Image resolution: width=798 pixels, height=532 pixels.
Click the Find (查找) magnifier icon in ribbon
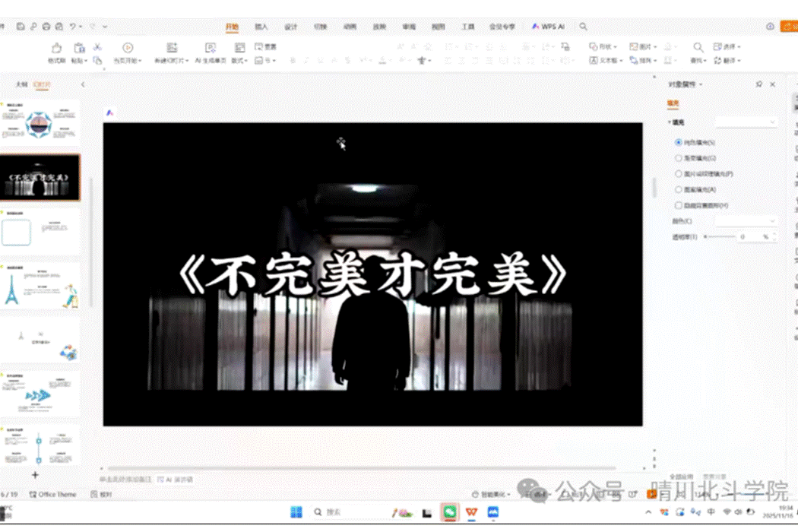pyautogui.click(x=698, y=48)
